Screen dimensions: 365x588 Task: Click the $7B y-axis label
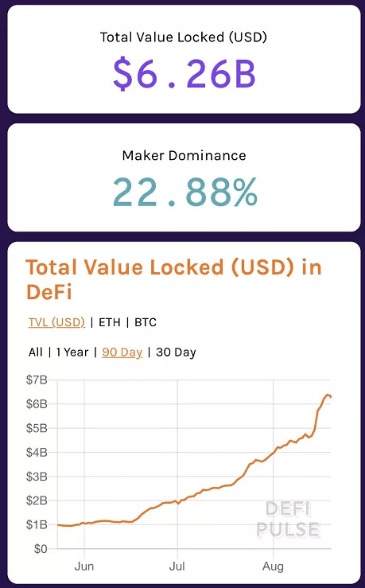37,380
